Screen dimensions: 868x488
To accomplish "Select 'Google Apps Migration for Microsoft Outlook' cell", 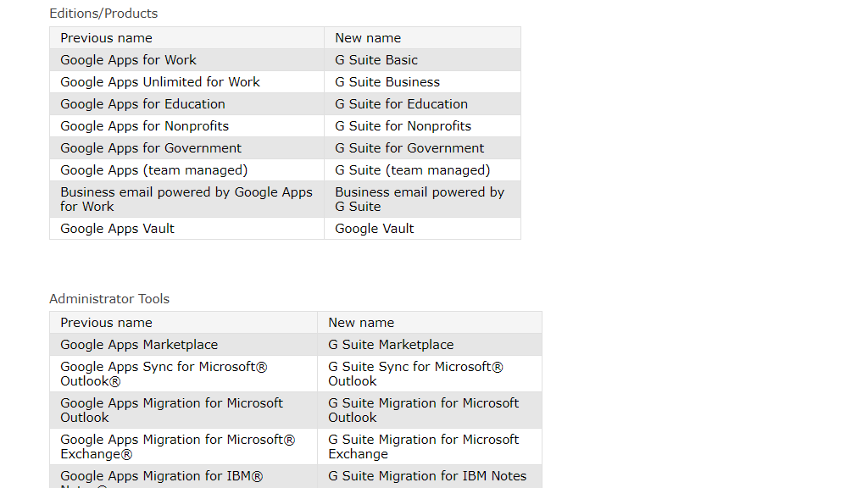I will [x=183, y=410].
